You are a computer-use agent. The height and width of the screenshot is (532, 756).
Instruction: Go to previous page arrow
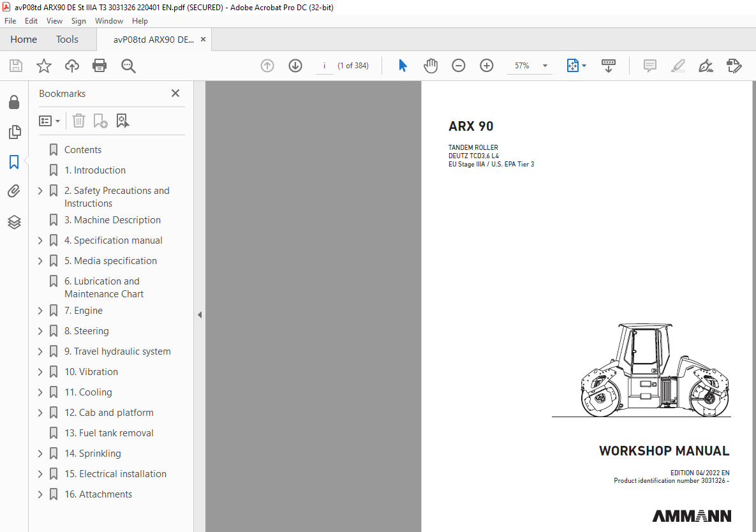click(267, 66)
